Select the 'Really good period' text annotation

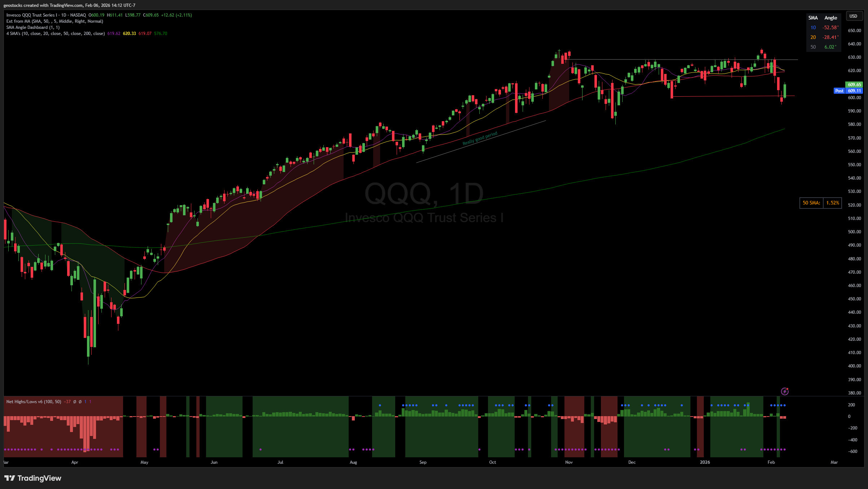pyautogui.click(x=480, y=138)
